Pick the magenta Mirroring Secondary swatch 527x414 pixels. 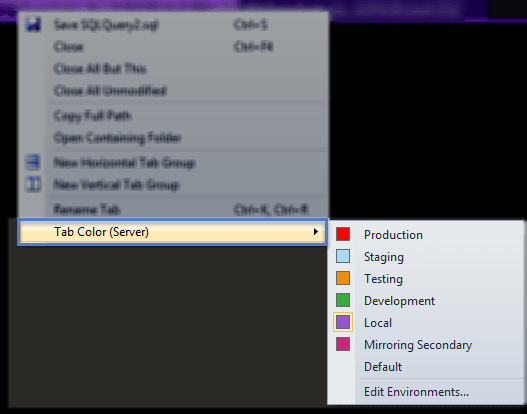click(343, 344)
